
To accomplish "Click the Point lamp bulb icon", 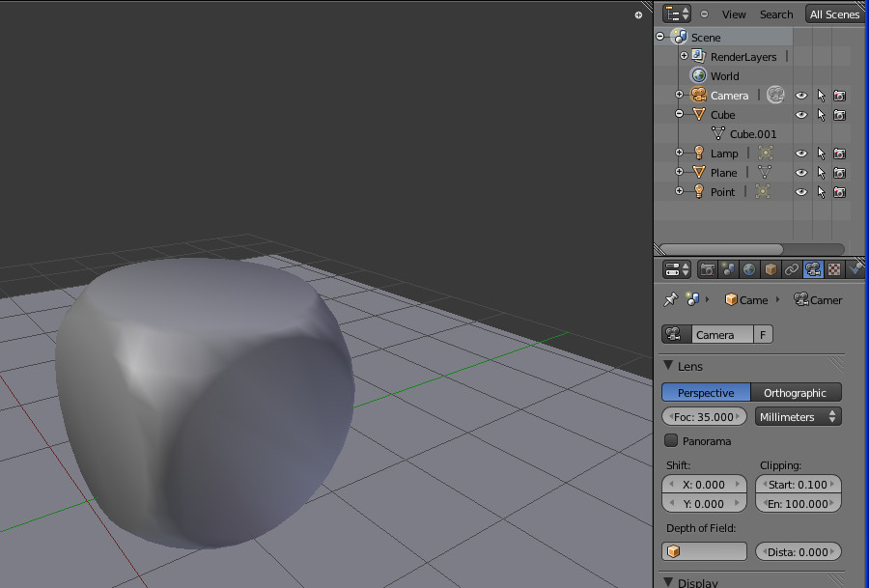I will (x=699, y=192).
